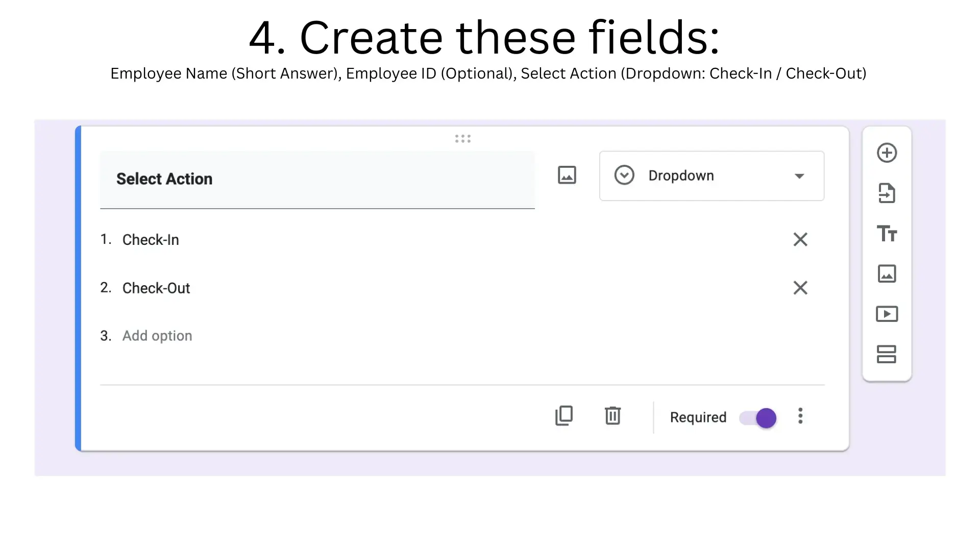This screenshot has width=980, height=551.
Task: Duplicate the Select Action question
Action: pos(564,416)
